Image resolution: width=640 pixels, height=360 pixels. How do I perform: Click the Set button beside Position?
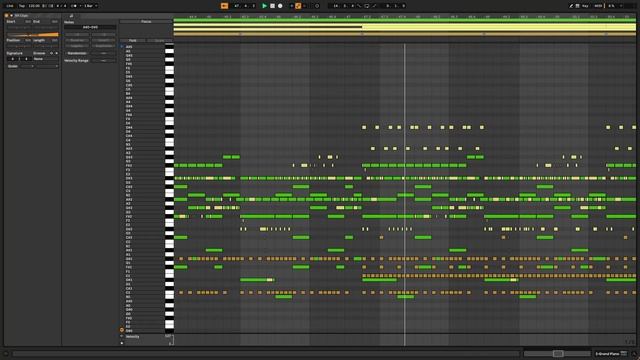tap(28, 40)
